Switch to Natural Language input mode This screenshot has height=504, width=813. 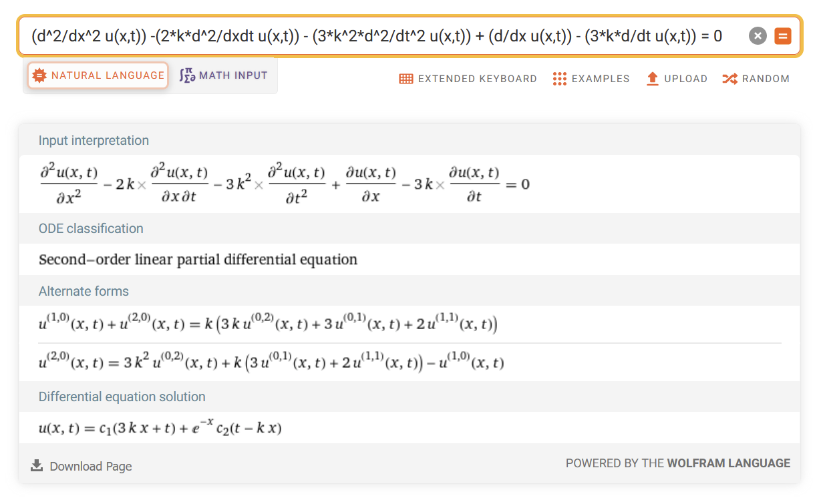tap(97, 75)
